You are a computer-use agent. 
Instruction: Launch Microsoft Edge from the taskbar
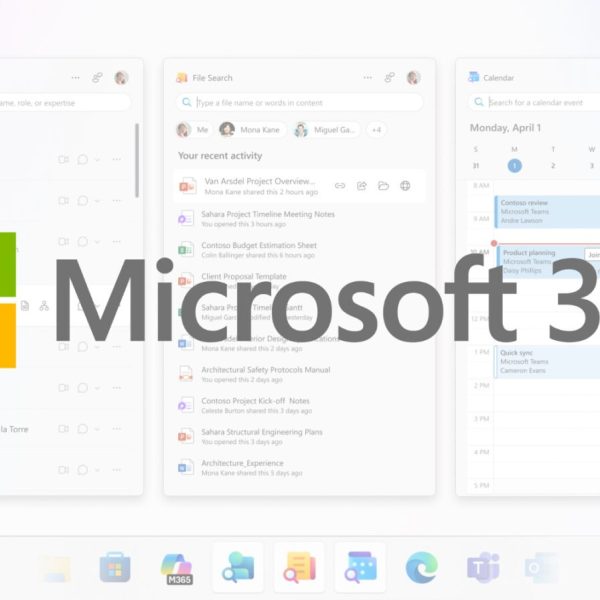click(421, 568)
